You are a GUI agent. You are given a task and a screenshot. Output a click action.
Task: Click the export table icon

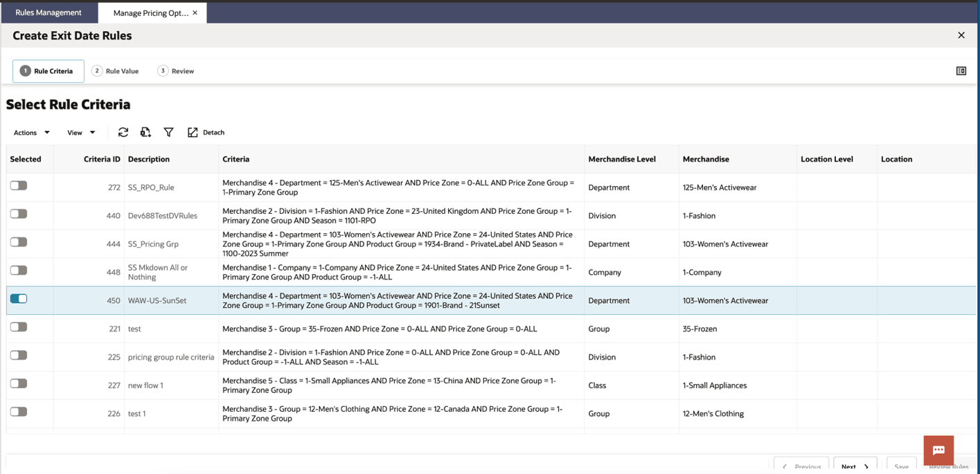(x=145, y=132)
